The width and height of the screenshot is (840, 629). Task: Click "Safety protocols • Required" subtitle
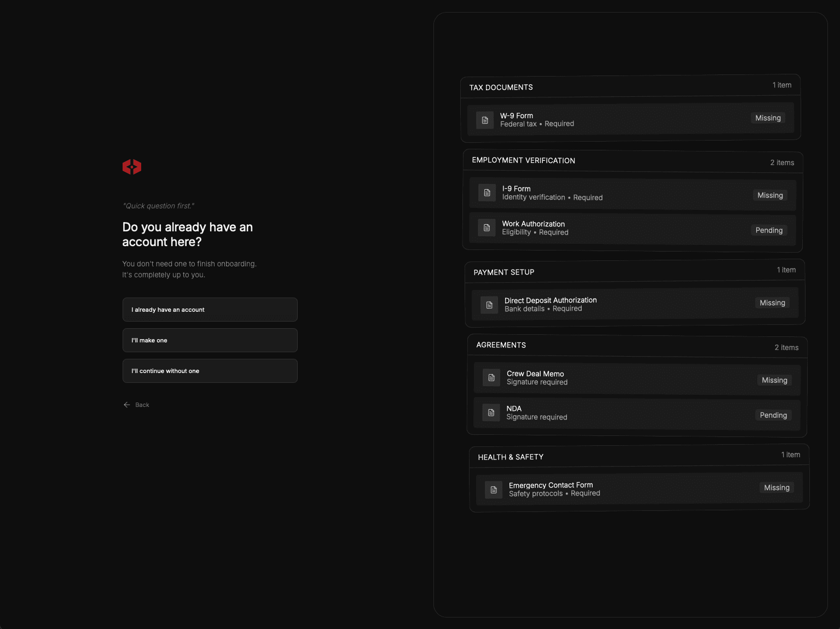[554, 493]
